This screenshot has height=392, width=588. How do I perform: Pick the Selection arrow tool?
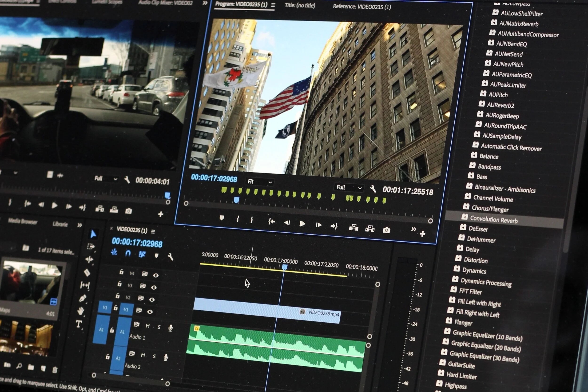point(93,234)
